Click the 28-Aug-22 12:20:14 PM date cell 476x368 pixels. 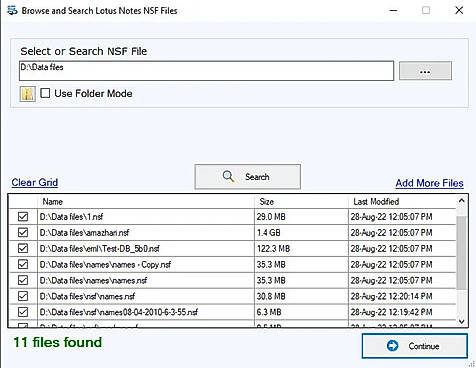coord(402,296)
